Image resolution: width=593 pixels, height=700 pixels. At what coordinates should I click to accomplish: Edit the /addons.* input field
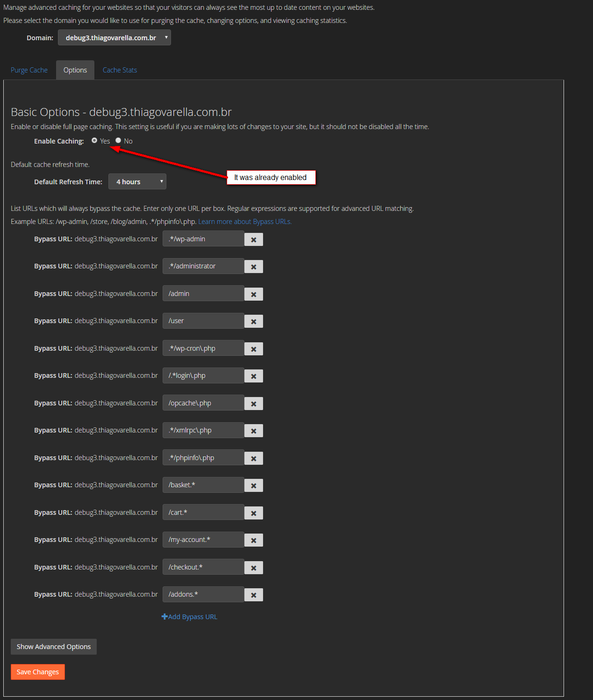(203, 594)
